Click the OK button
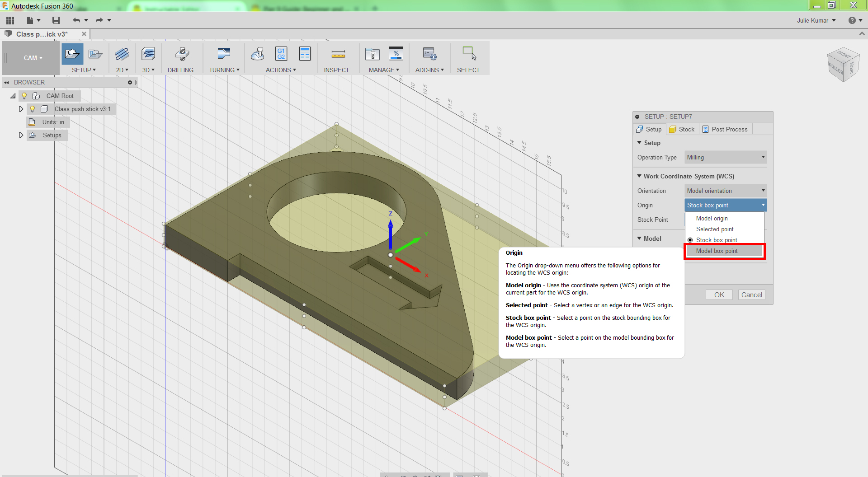Screen dimensions: 868x477 (x=719, y=295)
